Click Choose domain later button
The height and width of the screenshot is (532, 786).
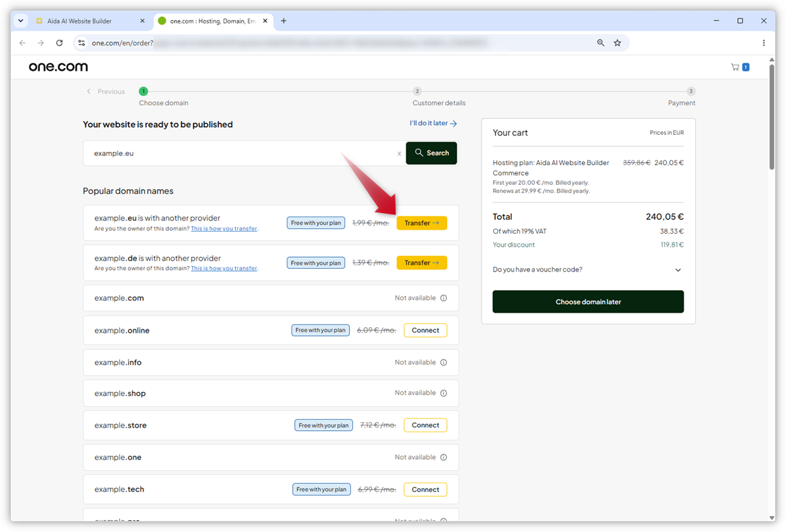coord(588,302)
